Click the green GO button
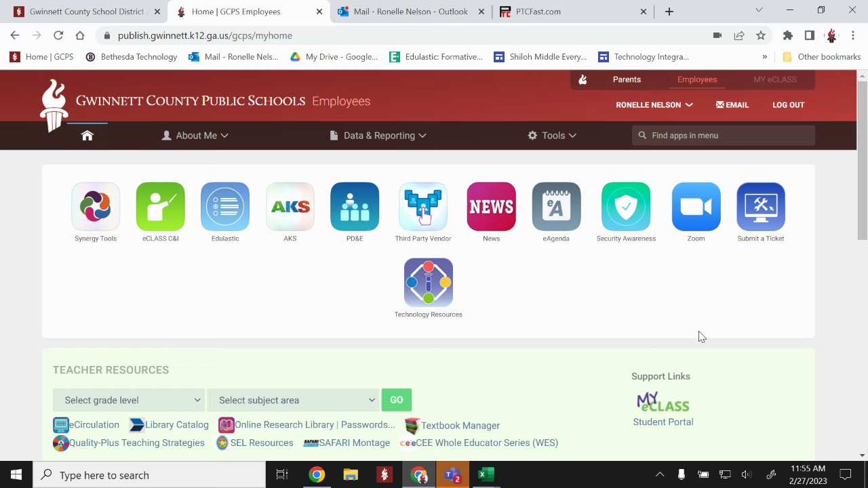Viewport: 868px width, 488px height. (x=397, y=400)
